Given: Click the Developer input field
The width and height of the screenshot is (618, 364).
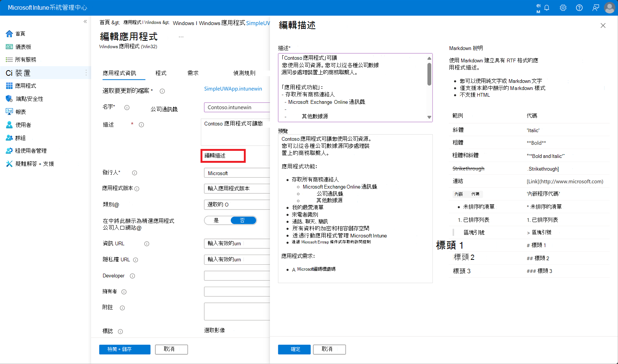Looking at the screenshot, I should [237, 276].
